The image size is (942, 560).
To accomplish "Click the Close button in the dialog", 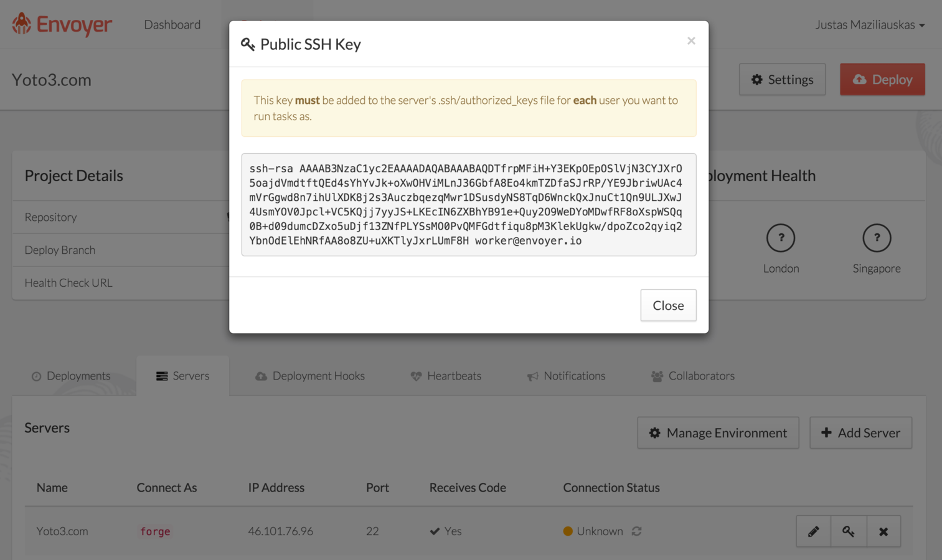I will pos(668,305).
